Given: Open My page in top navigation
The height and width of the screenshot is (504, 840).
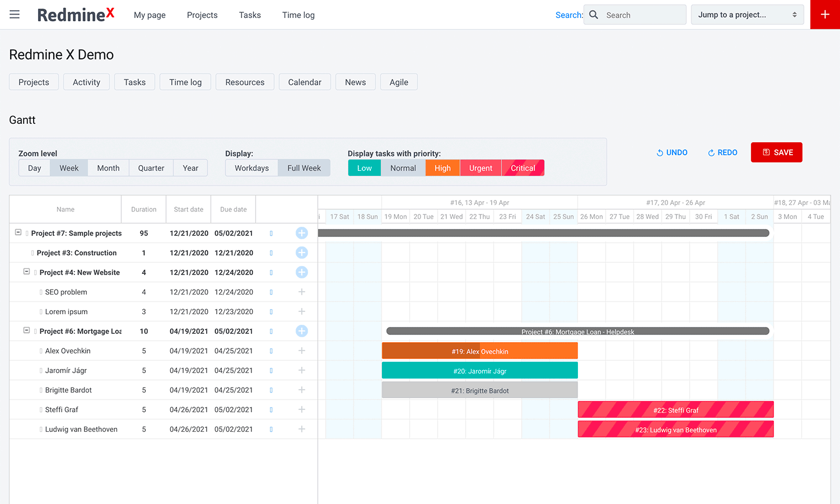Looking at the screenshot, I should (x=150, y=15).
